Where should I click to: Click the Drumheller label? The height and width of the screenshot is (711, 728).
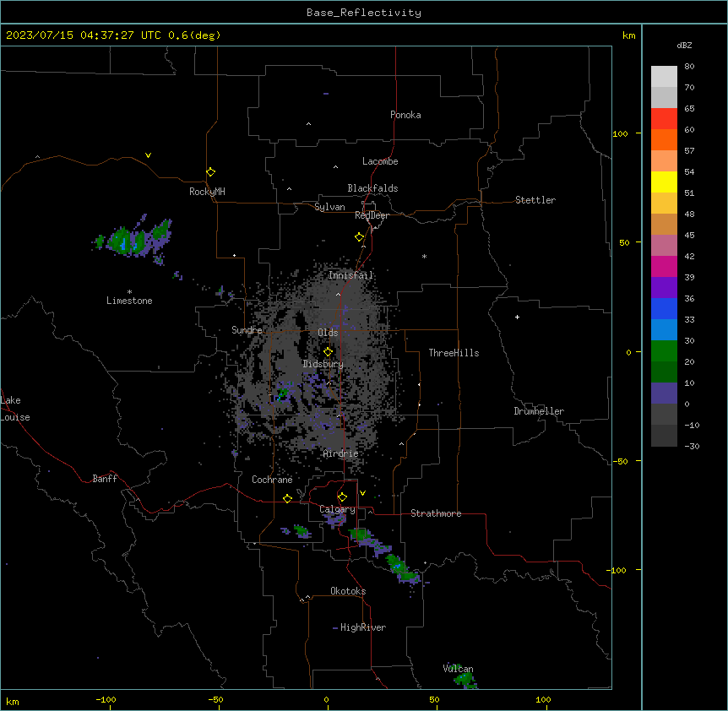[539, 411]
